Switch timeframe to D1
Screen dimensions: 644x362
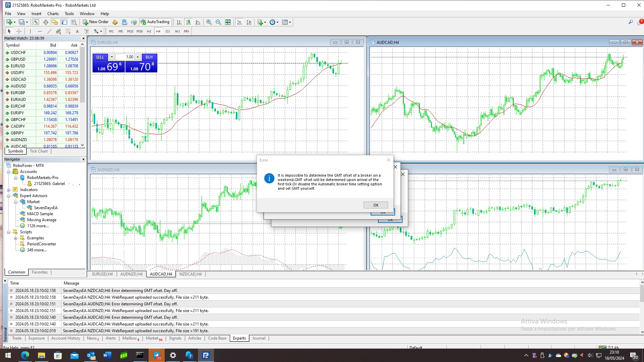pyautogui.click(x=168, y=31)
